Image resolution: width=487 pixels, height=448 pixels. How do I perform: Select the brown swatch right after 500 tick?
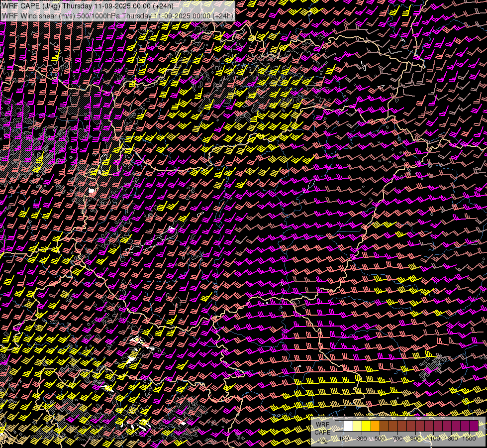(x=384, y=426)
